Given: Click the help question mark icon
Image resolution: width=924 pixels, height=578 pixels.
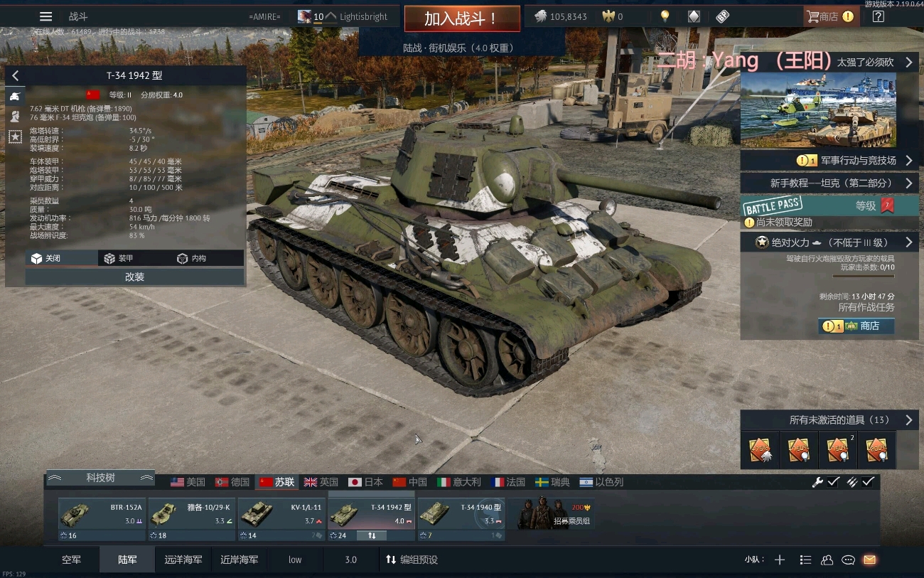Looking at the screenshot, I should pyautogui.click(x=879, y=16).
